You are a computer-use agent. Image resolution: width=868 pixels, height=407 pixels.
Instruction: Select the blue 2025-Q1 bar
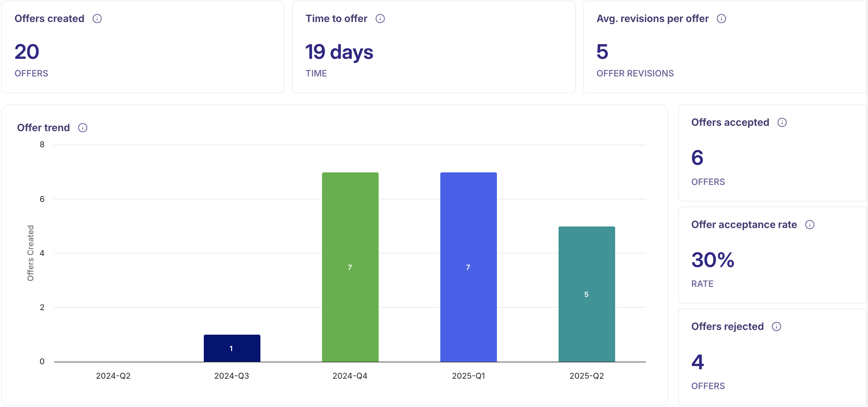coord(468,266)
